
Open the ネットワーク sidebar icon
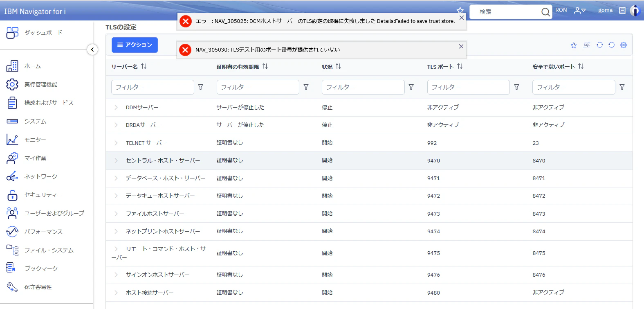point(12,176)
